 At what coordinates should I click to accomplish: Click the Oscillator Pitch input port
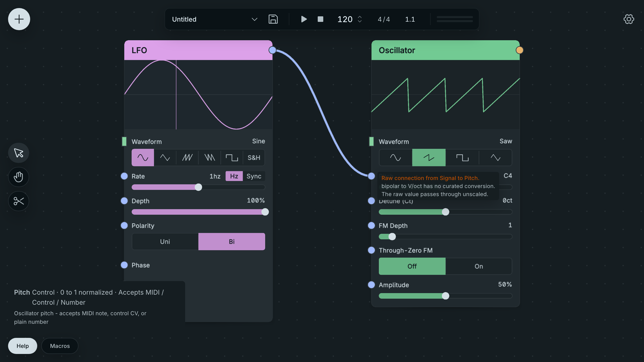(371, 176)
